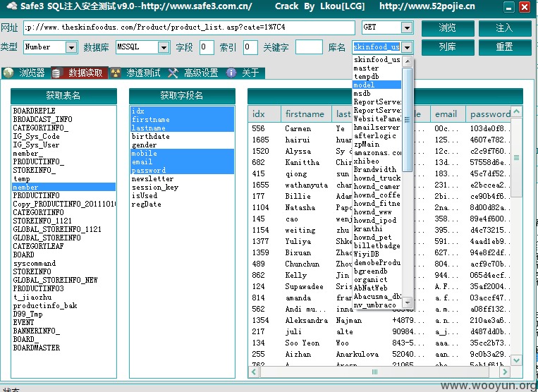
Task: Expand the Number type dropdown
Action: click(71, 47)
